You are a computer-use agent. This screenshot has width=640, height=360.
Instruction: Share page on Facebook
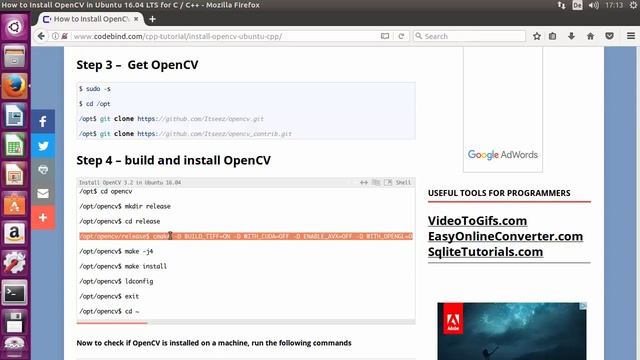[x=43, y=121]
